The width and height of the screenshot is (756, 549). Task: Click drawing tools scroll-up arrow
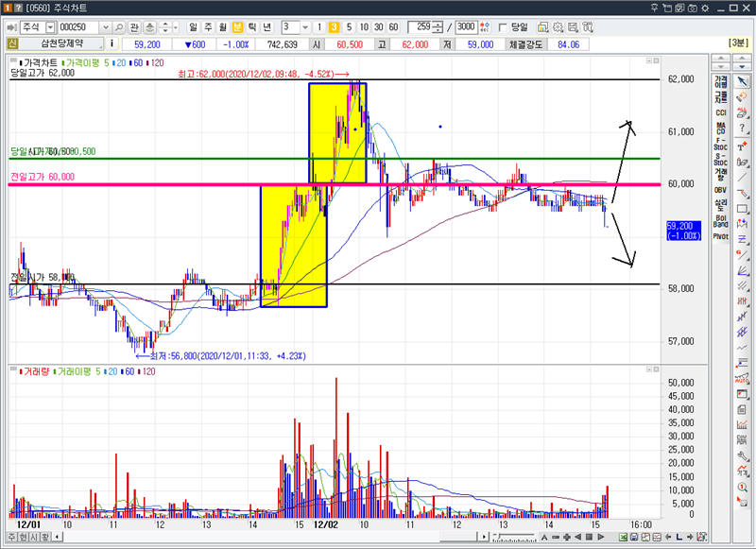[x=743, y=59]
